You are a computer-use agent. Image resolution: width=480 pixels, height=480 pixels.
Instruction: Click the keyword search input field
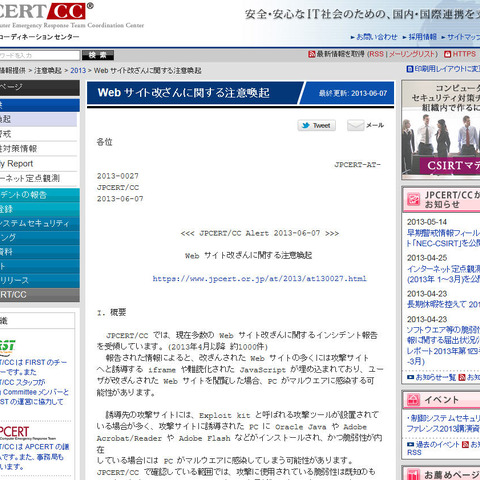coord(40,55)
